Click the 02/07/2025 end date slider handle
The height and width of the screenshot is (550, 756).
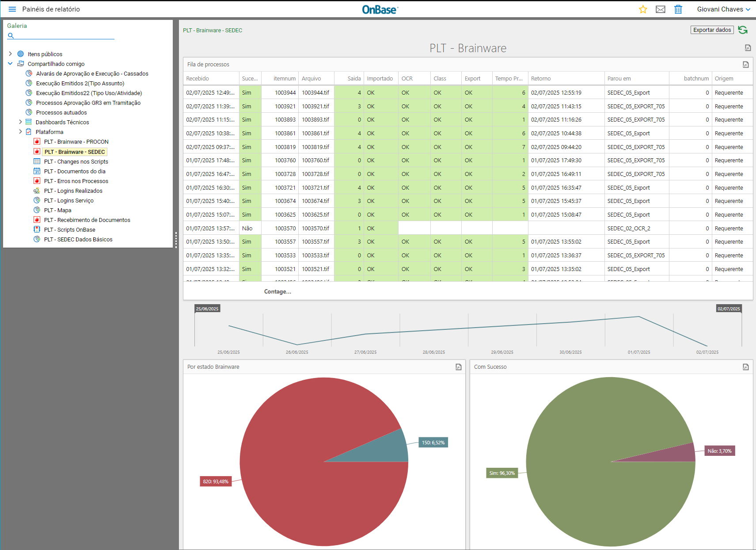coord(729,309)
